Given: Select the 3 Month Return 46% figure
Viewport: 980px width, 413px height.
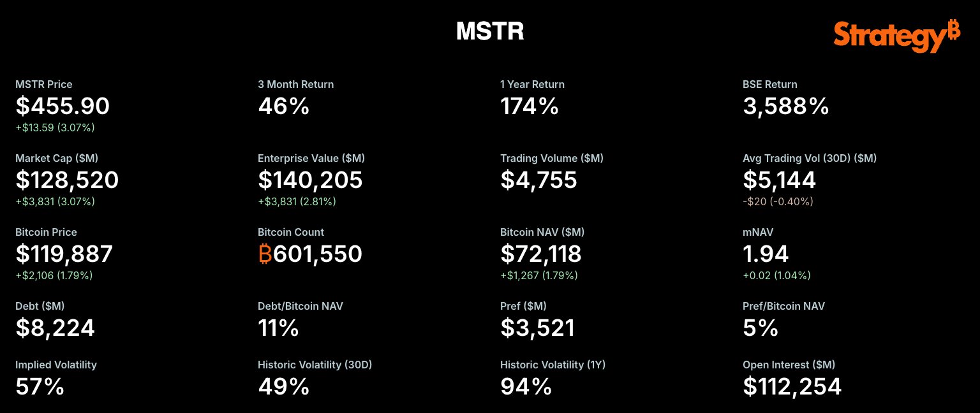Looking at the screenshot, I should point(283,106).
